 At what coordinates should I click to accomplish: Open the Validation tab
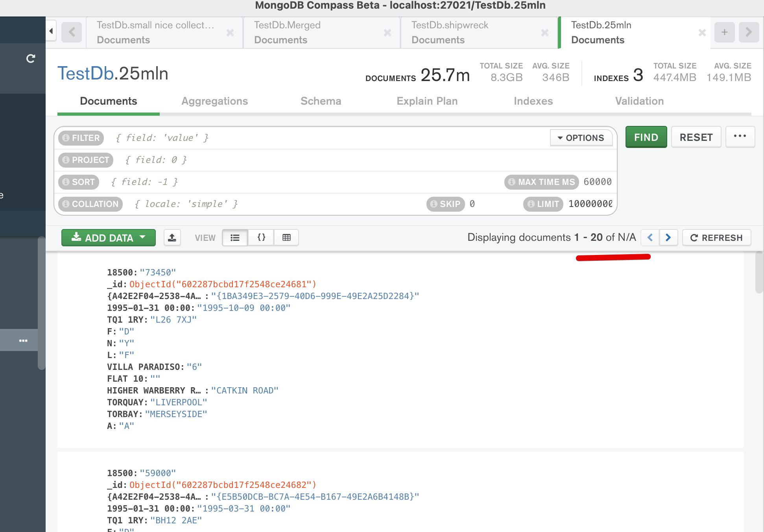click(640, 101)
